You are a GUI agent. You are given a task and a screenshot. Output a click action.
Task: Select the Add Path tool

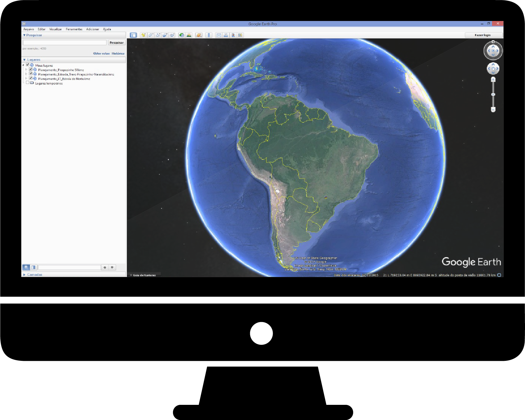[x=158, y=35]
